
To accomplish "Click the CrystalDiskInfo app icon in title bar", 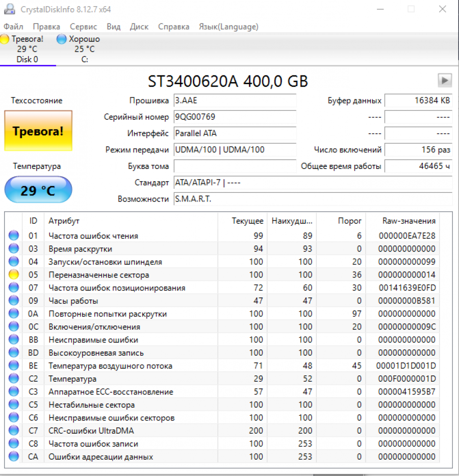I will point(9,10).
